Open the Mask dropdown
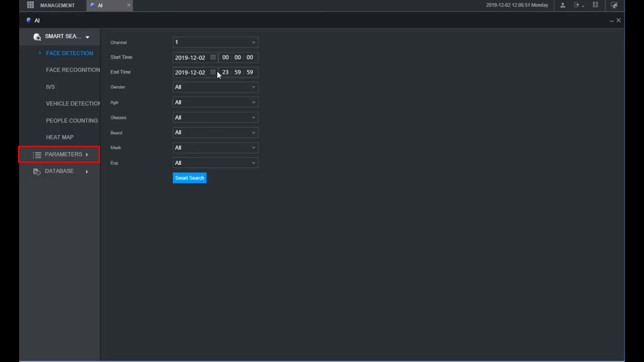Screen dimensions: 644x362 (215, 148)
